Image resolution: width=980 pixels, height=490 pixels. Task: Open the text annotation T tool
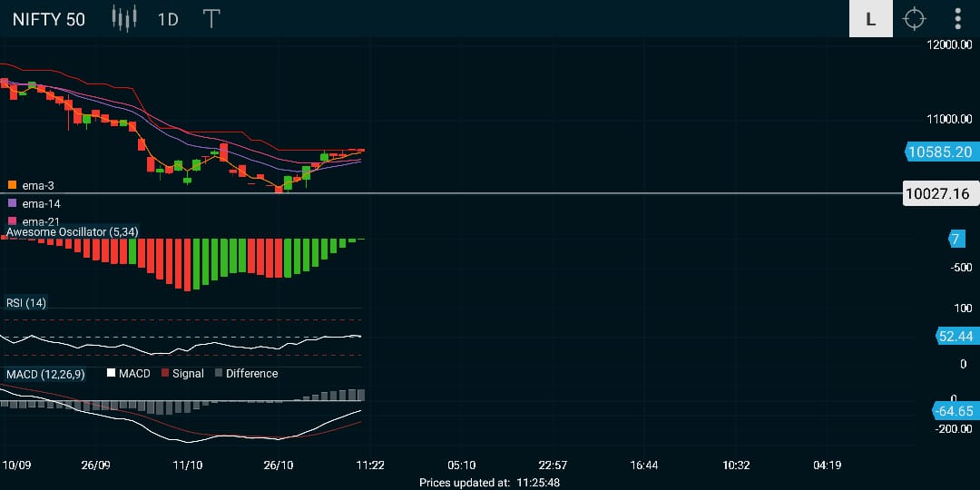[x=211, y=19]
